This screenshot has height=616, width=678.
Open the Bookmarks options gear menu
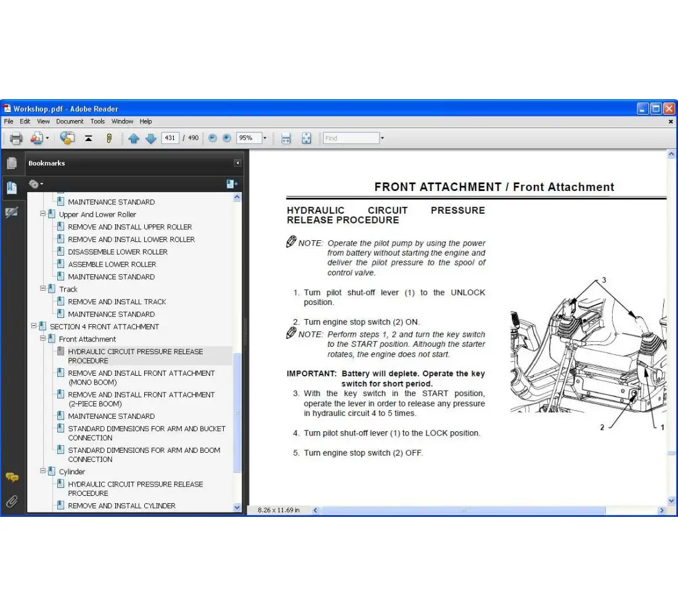[x=35, y=184]
